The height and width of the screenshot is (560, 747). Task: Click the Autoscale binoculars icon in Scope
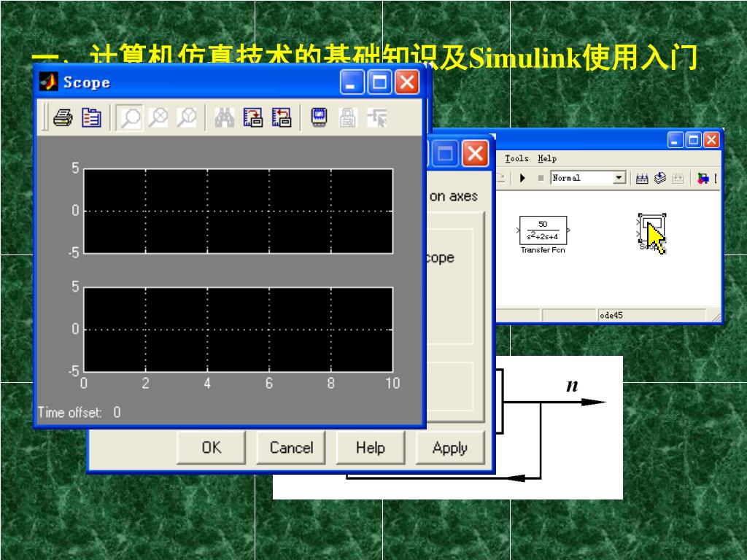[224, 117]
